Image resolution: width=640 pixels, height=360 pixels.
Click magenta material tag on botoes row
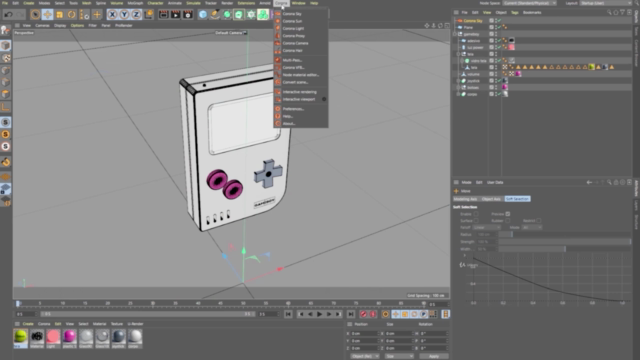pos(505,87)
